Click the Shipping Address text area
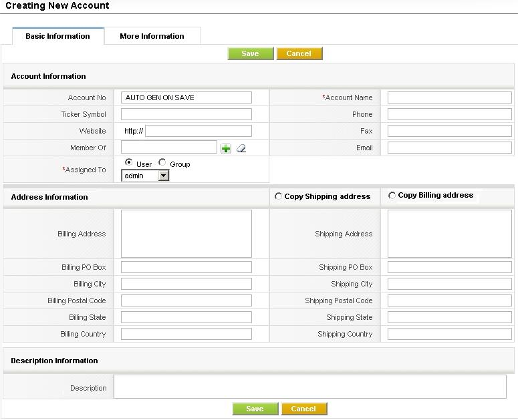The width and height of the screenshot is (518, 420). (x=450, y=234)
